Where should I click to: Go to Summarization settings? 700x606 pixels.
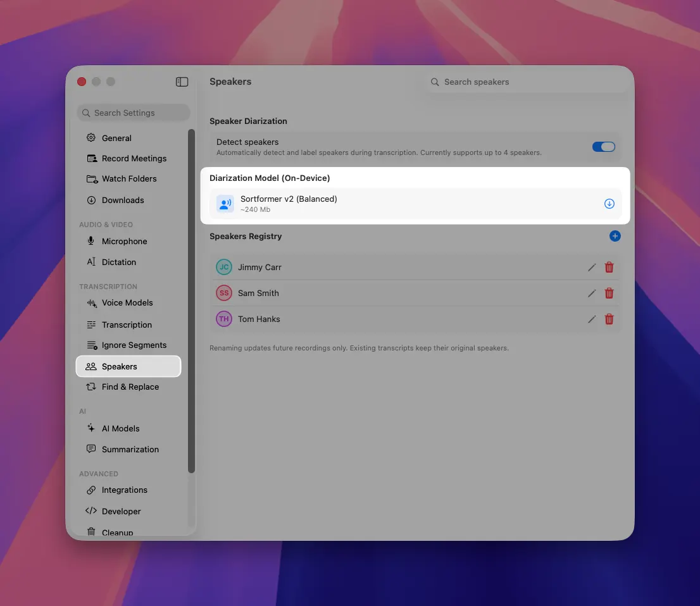click(x=128, y=449)
